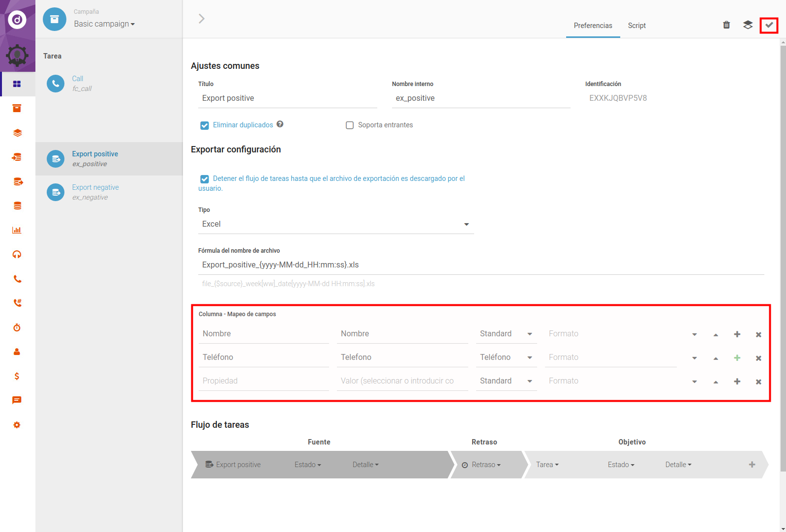Screen dimensions: 786x532
Task: Click the help icon beside Eliminar duplicados
Action: point(280,124)
